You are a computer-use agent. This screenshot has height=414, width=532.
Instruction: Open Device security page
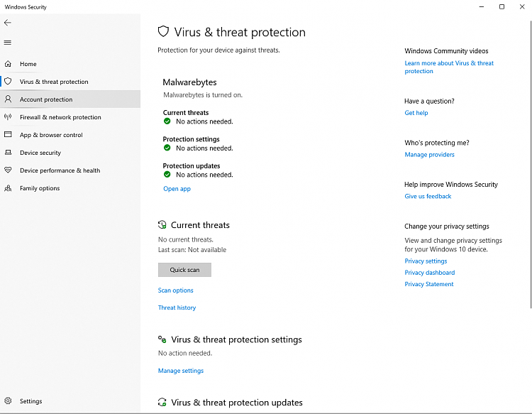click(70, 153)
